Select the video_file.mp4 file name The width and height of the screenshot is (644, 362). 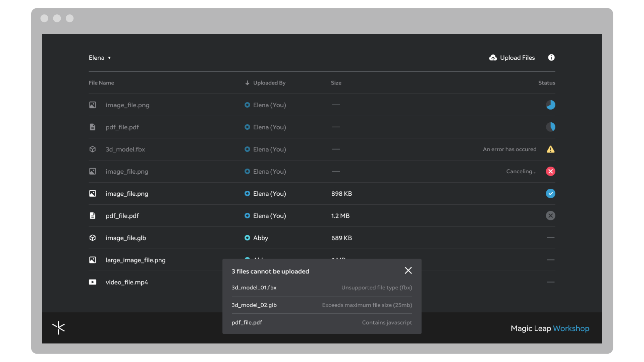click(x=127, y=282)
